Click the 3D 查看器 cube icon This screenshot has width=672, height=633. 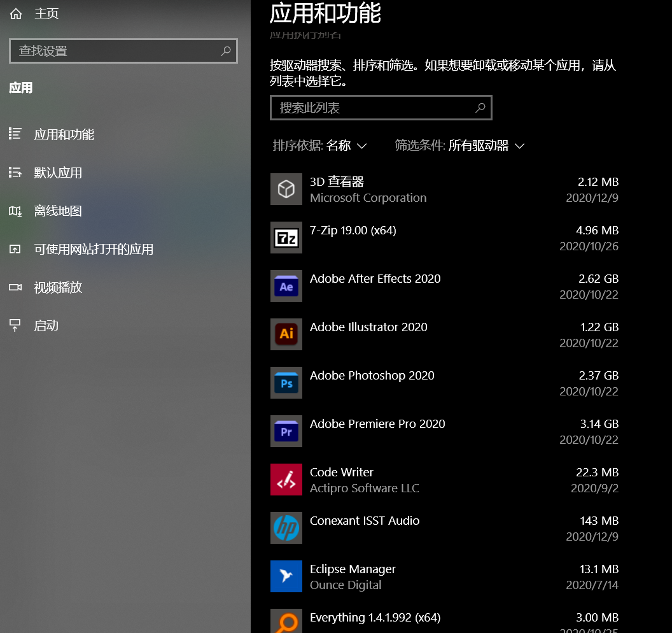tap(286, 189)
